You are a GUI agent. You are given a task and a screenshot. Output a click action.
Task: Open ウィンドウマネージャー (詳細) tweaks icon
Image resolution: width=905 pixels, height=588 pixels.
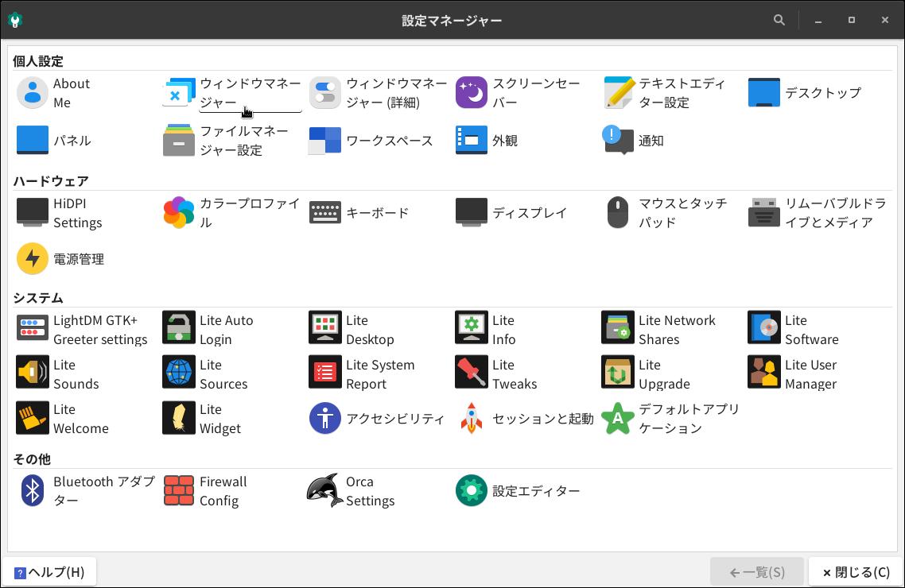tap(325, 93)
